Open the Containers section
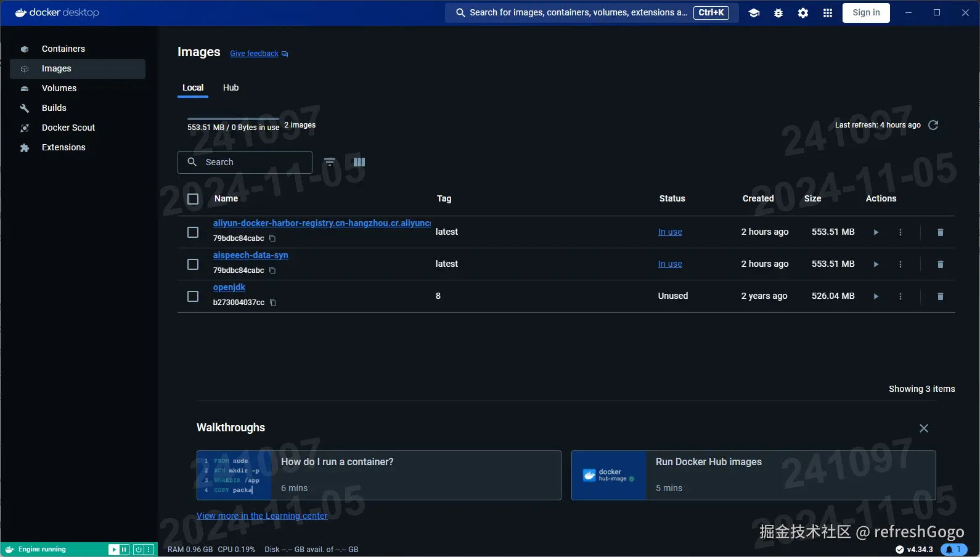The width and height of the screenshot is (980, 557). click(78, 49)
